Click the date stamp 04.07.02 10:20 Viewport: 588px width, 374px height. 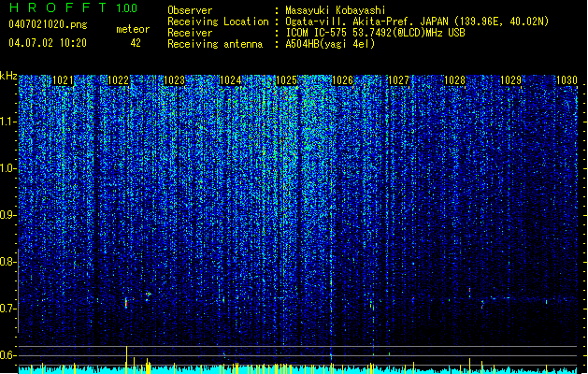point(48,43)
